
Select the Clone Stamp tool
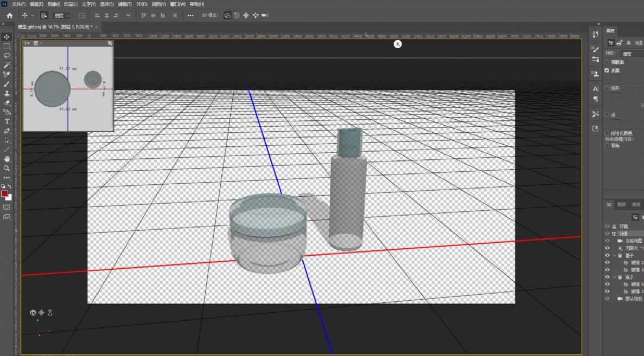click(x=7, y=93)
